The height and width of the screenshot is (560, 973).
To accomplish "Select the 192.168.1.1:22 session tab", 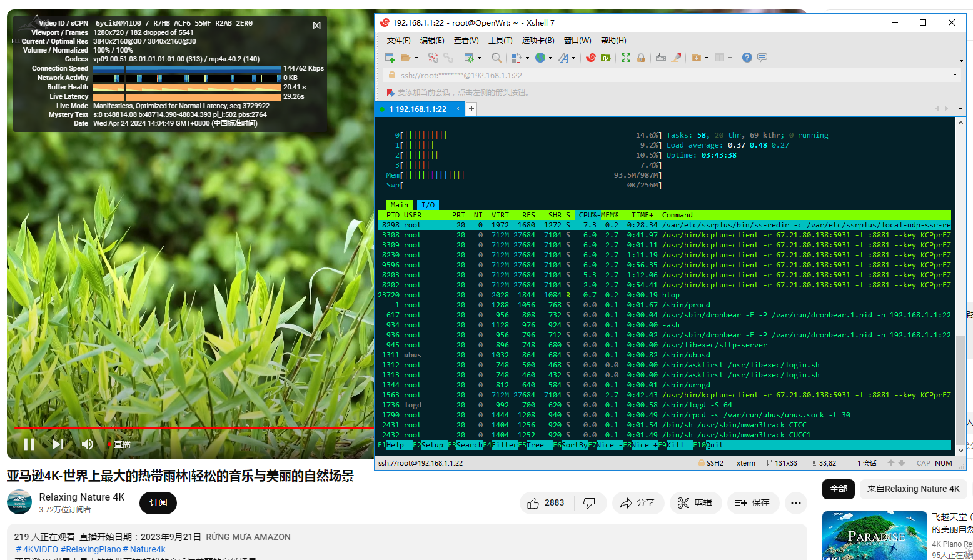I will [x=418, y=109].
